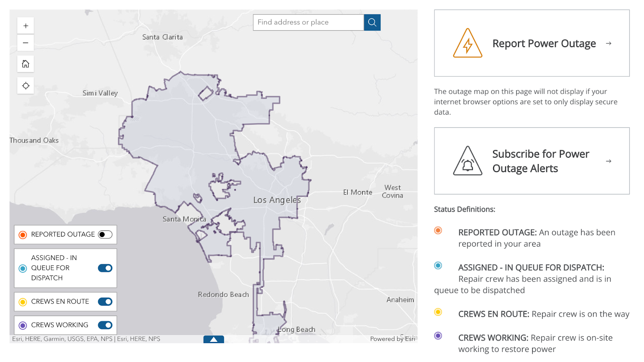Click the zoom out minus icon
The height and width of the screenshot is (362, 644).
(25, 43)
